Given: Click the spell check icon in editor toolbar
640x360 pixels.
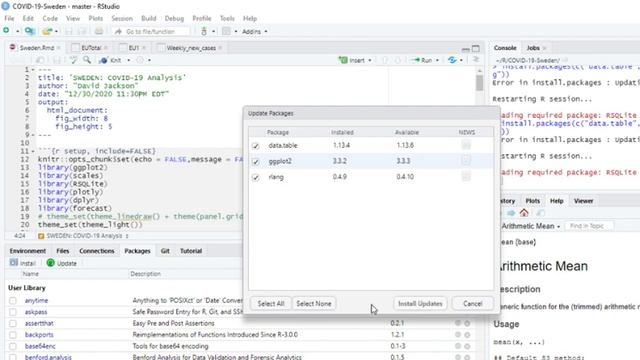Looking at the screenshot, I should [73, 60].
